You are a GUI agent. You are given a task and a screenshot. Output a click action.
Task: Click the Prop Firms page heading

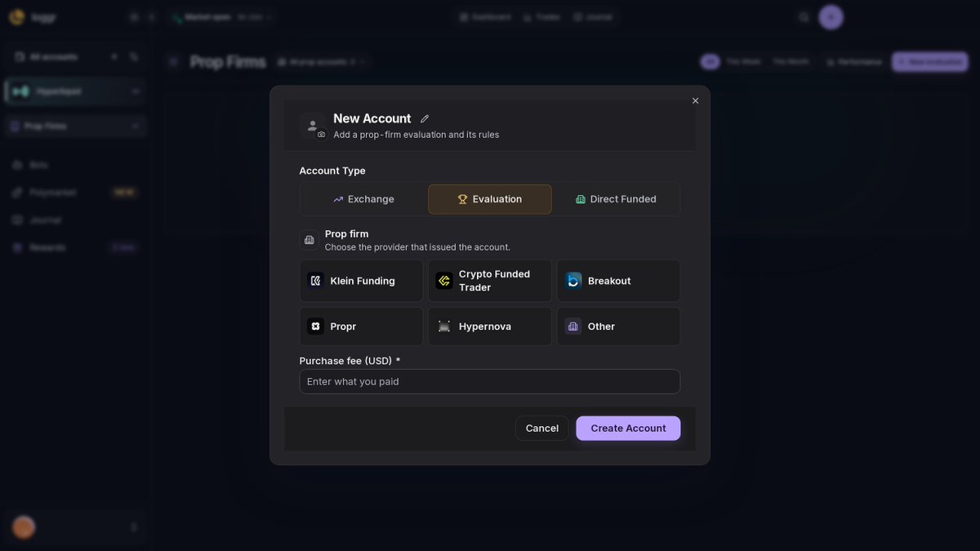point(228,62)
